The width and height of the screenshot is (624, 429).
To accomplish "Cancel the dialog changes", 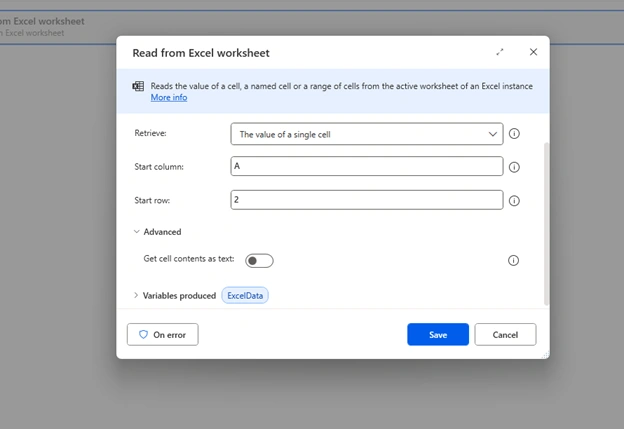I will pyautogui.click(x=505, y=334).
